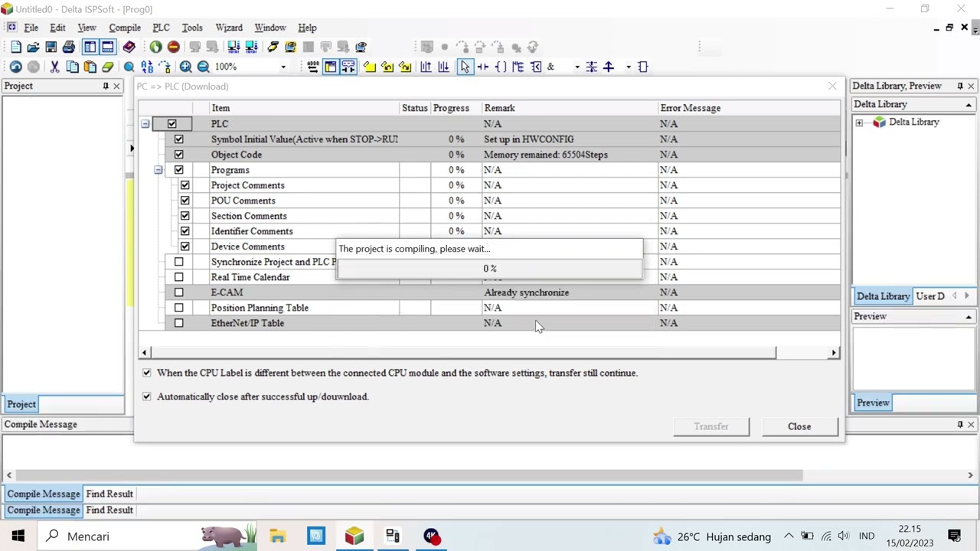Click the Preview tab button

click(x=873, y=403)
